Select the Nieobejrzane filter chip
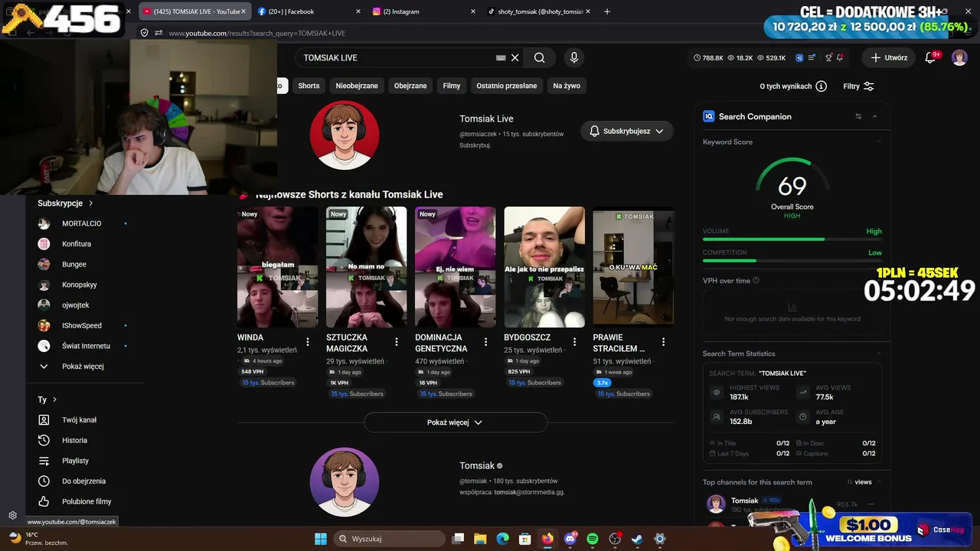The image size is (980, 551). [357, 86]
